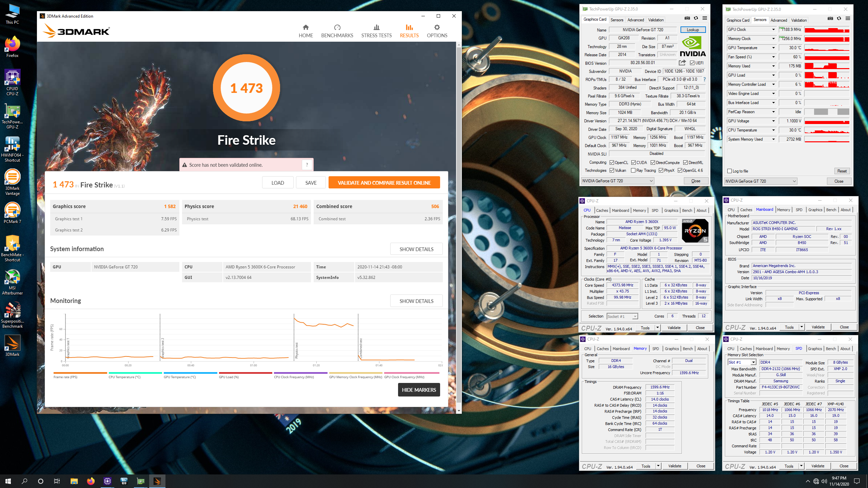Screen dimensions: 868x488
Task: Open the 3DMark BENCHMARKS section
Action: pyautogui.click(x=337, y=31)
